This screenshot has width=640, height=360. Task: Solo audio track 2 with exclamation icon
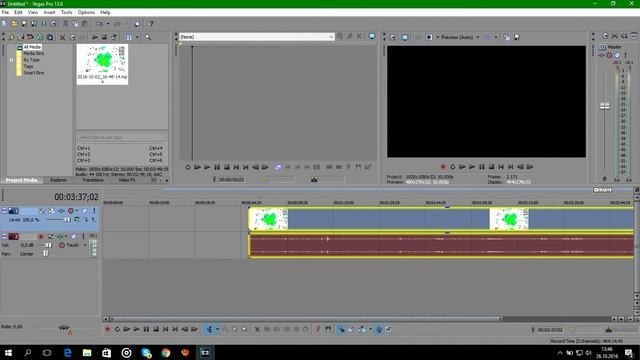point(84,236)
